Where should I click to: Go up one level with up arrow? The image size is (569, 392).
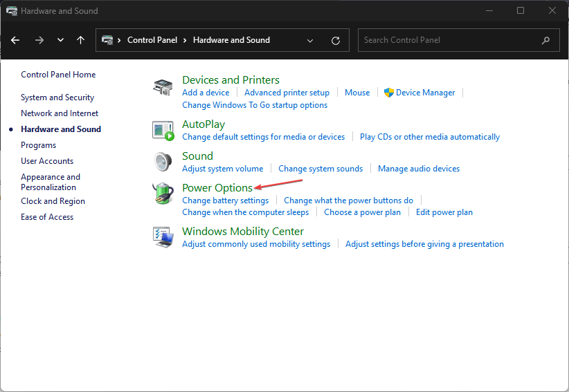point(80,40)
